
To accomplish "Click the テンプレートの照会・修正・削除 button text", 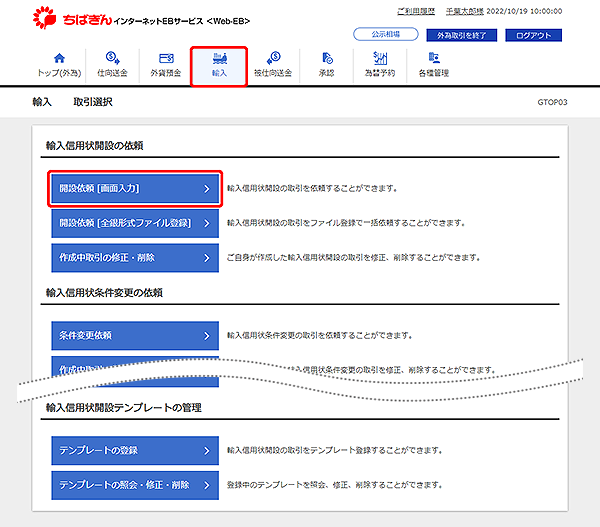I will [x=124, y=485].
